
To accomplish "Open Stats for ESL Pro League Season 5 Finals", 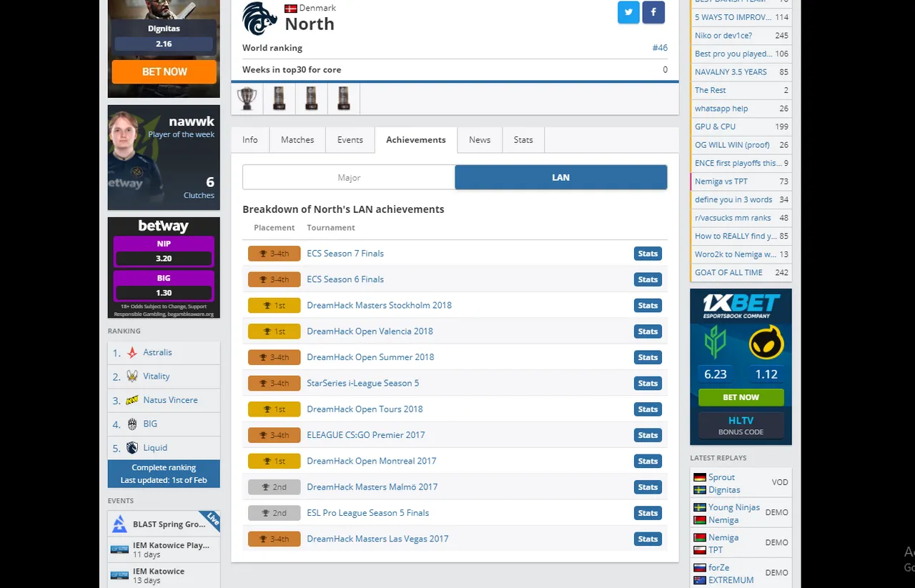I will tap(648, 513).
